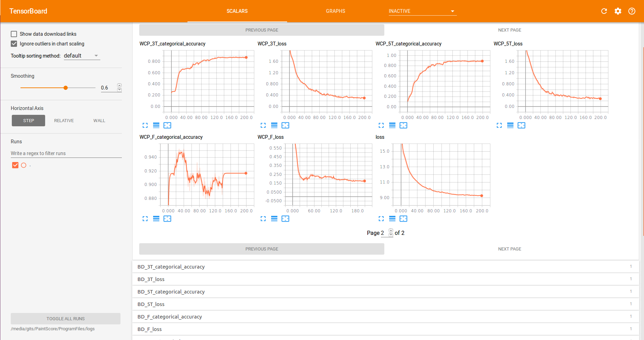Image resolution: width=644 pixels, height=340 pixels.
Task: Fit domain to data on loss chart
Action: tap(403, 219)
